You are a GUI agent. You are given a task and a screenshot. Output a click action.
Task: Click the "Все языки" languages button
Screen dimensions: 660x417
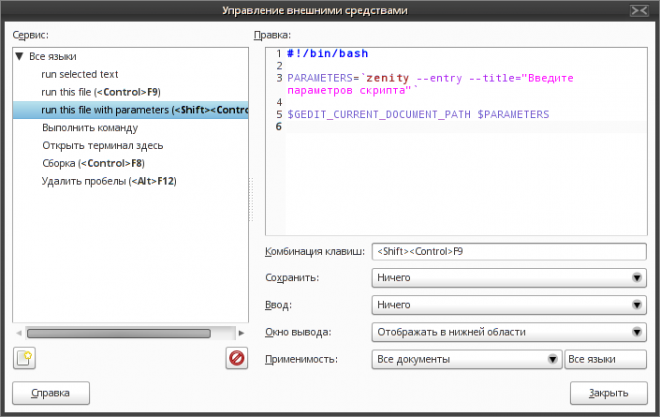tap(605, 359)
